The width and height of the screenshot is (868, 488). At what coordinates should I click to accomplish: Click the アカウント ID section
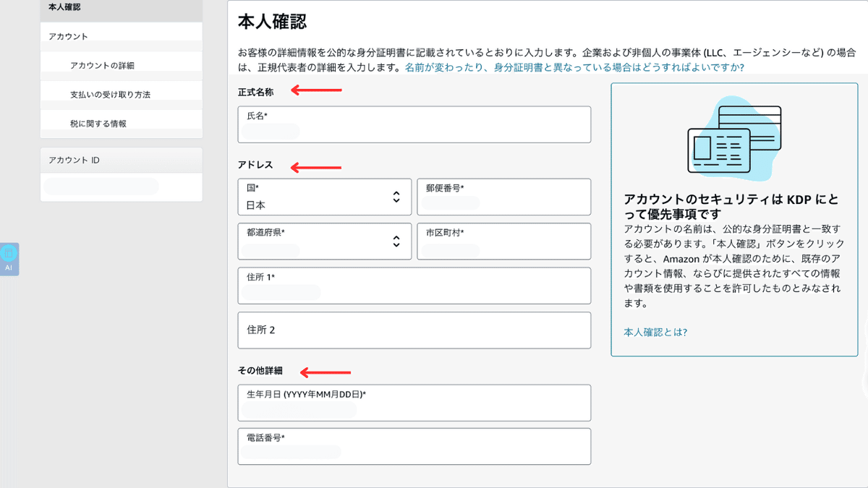(72, 159)
